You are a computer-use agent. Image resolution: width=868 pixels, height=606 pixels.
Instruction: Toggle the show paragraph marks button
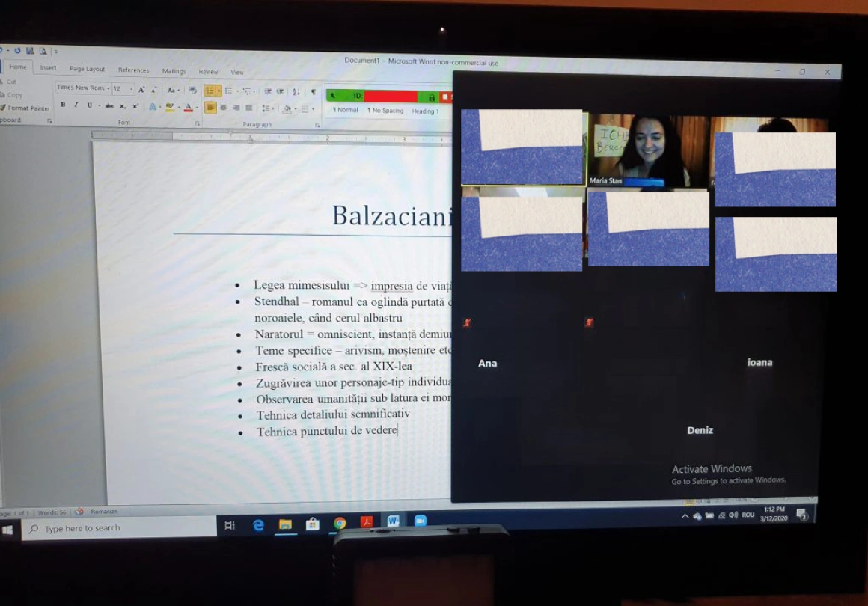click(x=314, y=91)
